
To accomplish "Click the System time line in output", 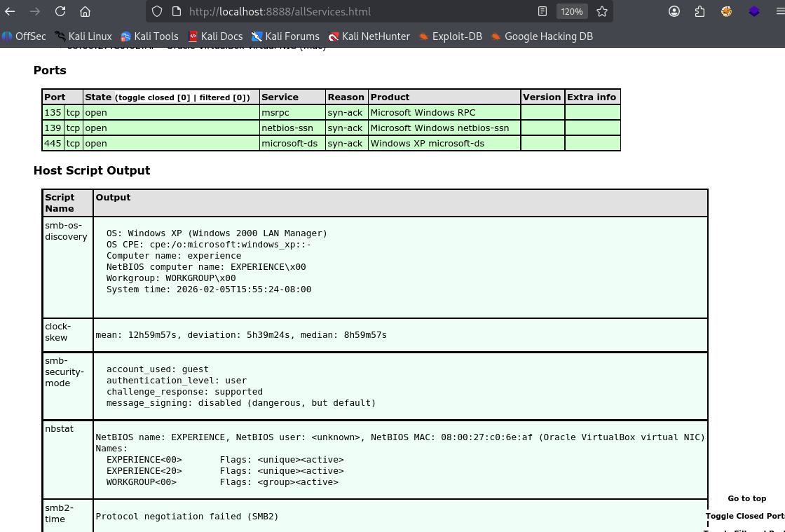I will pos(209,289).
